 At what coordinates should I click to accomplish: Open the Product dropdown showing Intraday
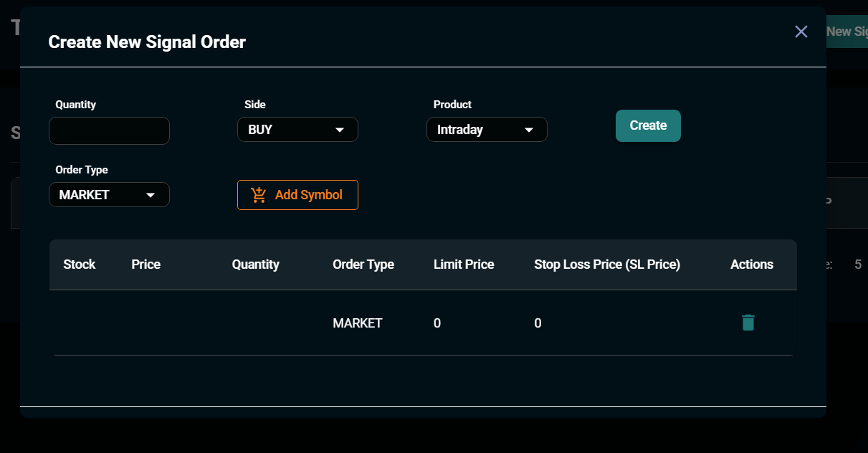pos(487,130)
